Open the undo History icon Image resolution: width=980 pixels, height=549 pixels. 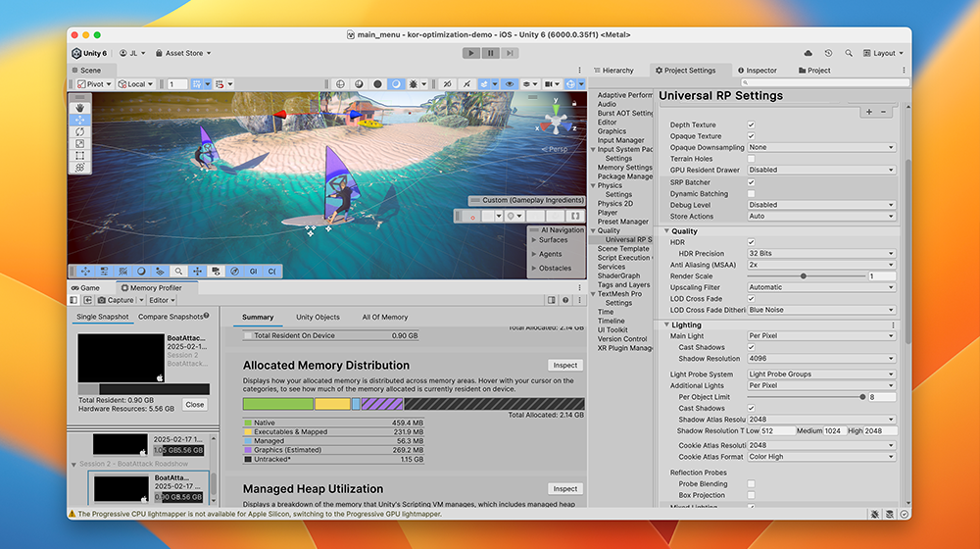(x=828, y=53)
